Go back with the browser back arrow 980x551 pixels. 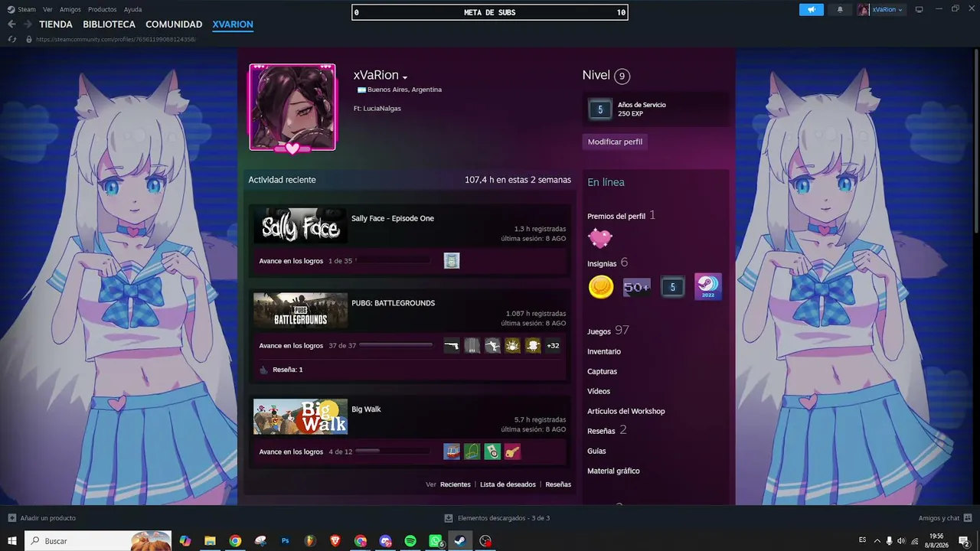(11, 24)
